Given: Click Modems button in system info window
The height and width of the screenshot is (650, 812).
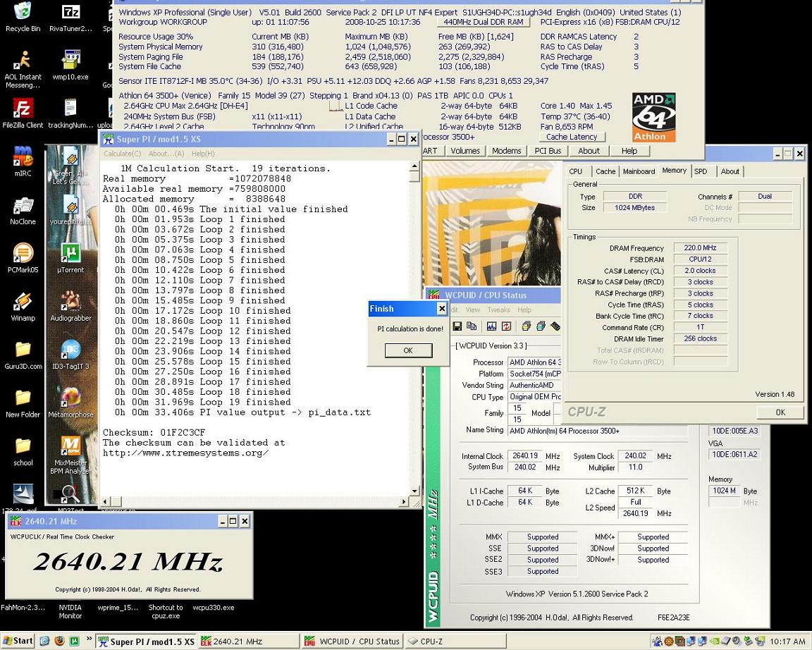Looking at the screenshot, I should [x=507, y=151].
